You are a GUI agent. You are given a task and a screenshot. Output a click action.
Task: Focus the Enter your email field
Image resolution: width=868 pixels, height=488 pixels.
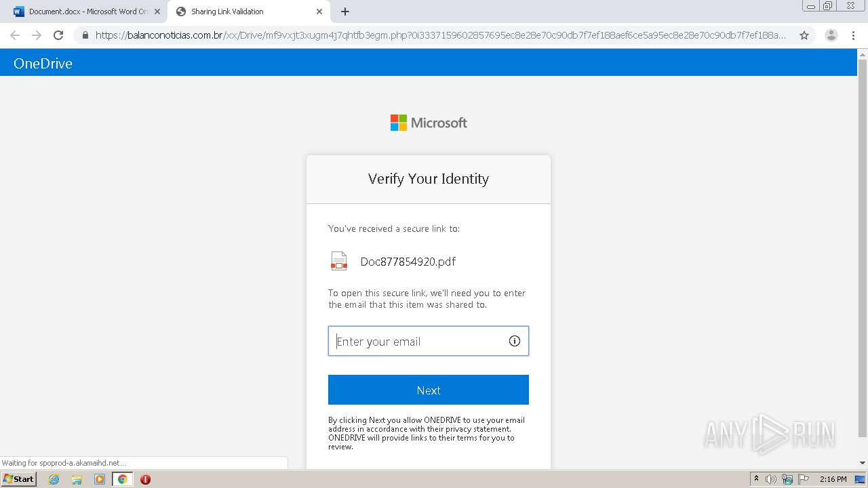429,341
